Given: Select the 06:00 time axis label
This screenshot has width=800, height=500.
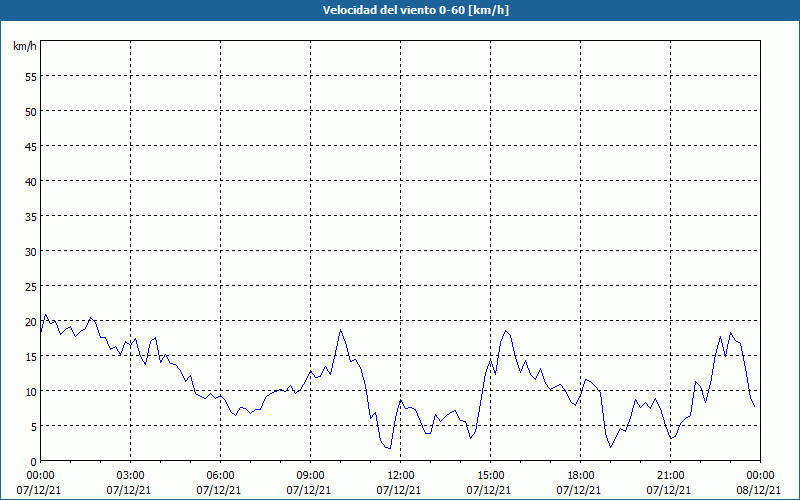Looking at the screenshot, I should (x=220, y=475).
